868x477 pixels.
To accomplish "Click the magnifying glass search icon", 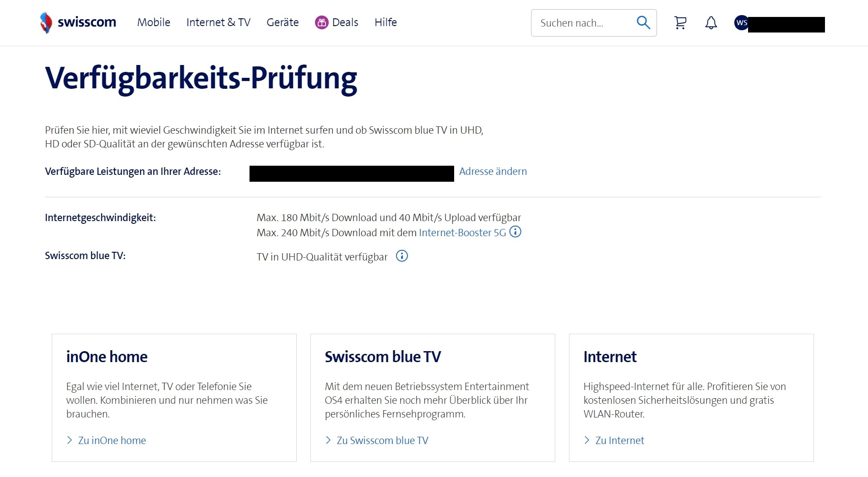I will point(643,22).
